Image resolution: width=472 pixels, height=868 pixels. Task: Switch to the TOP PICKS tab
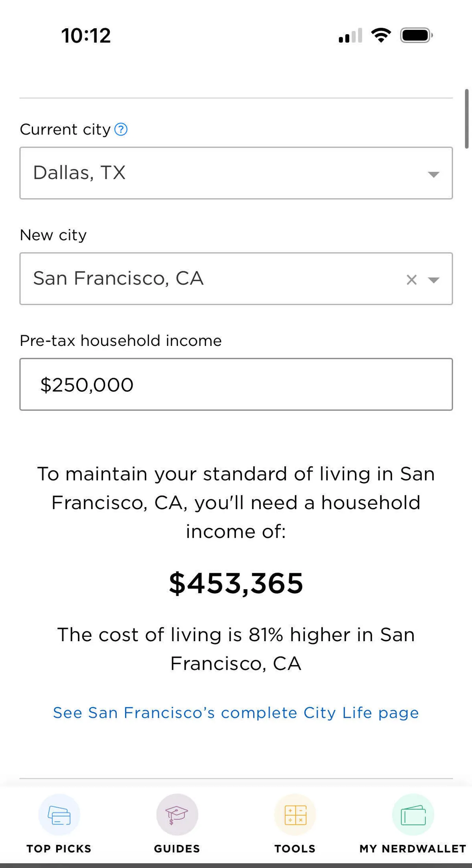coord(59,849)
